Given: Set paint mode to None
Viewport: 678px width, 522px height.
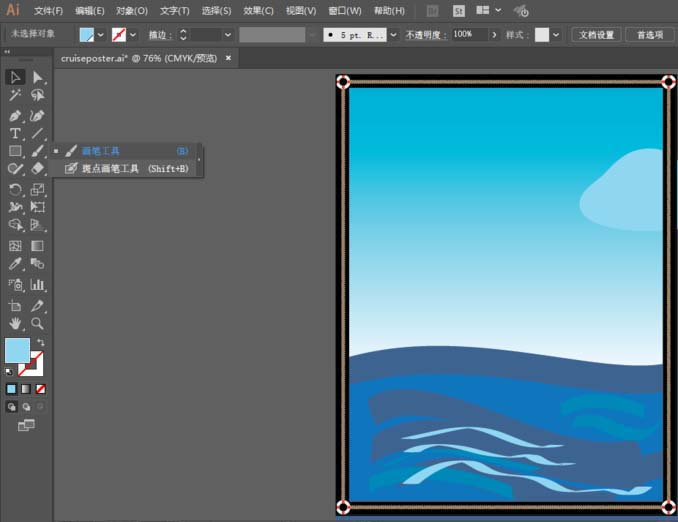Looking at the screenshot, I should (41, 388).
